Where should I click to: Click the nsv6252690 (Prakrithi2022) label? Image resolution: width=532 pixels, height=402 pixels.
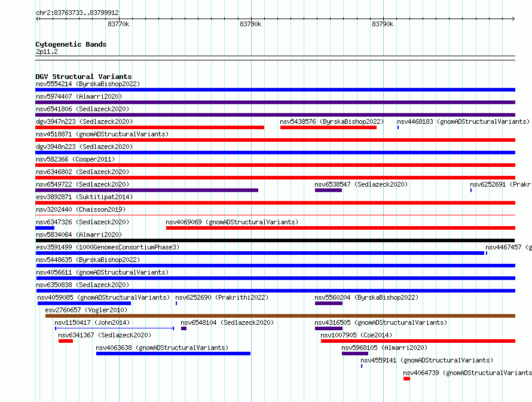222,297
